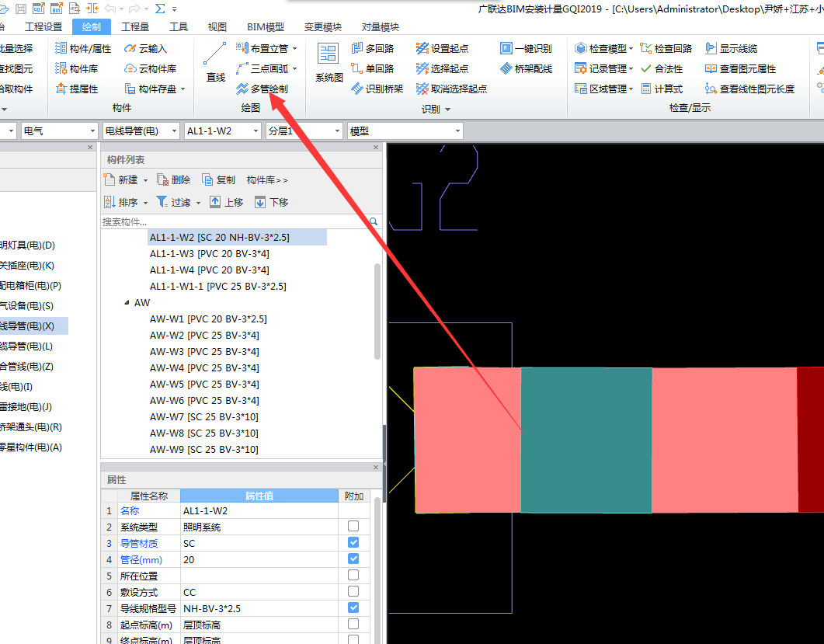824x644 pixels.
Task: Select the 直线 line drawing tool
Action: [x=215, y=62]
